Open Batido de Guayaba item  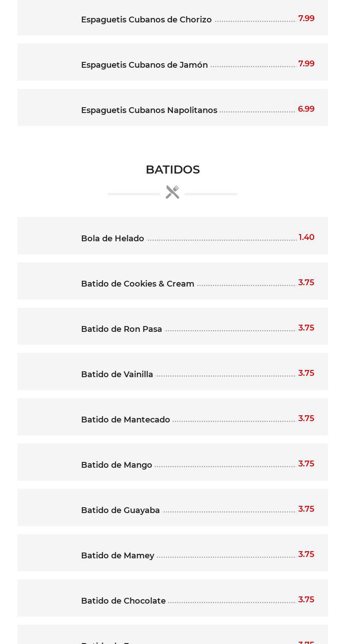120,510
